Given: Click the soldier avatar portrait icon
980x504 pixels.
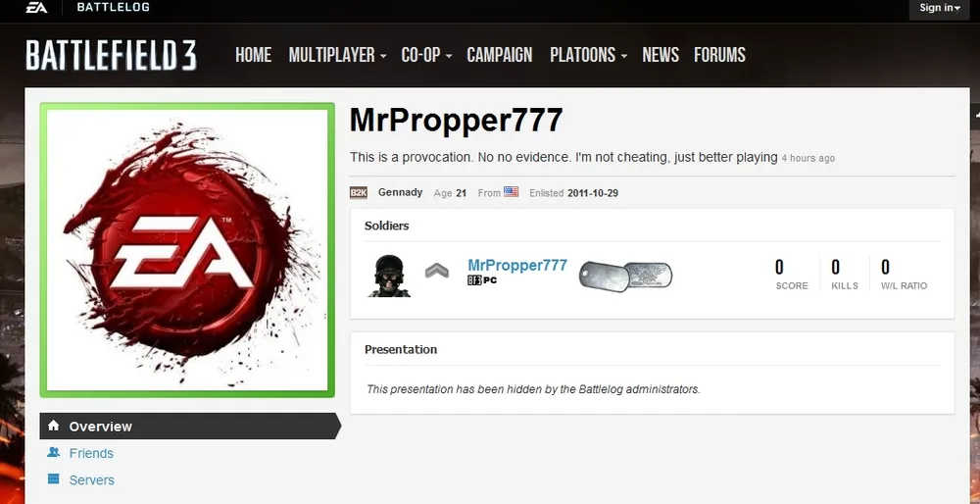Looking at the screenshot, I should [389, 276].
